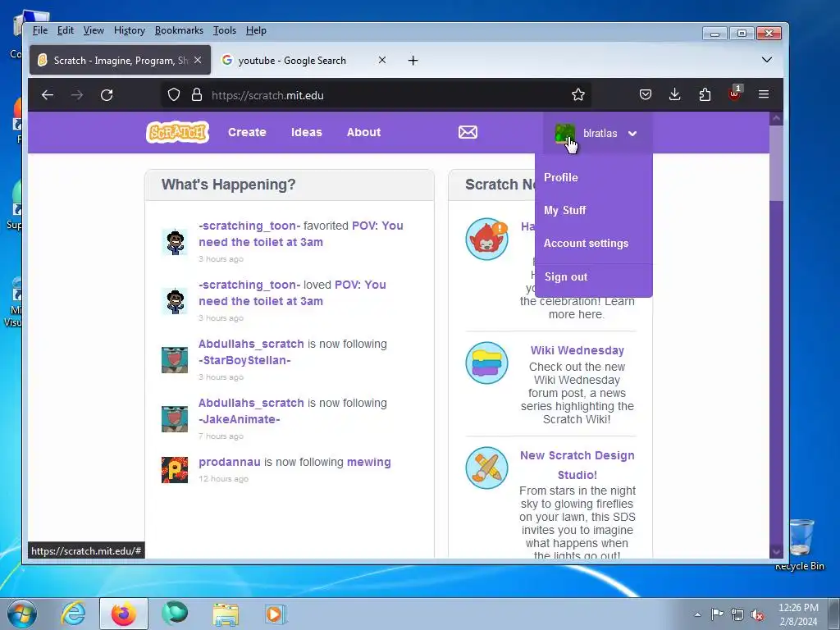840x630 pixels.
Task: Open the Pocket save icon
Action: pyautogui.click(x=646, y=95)
